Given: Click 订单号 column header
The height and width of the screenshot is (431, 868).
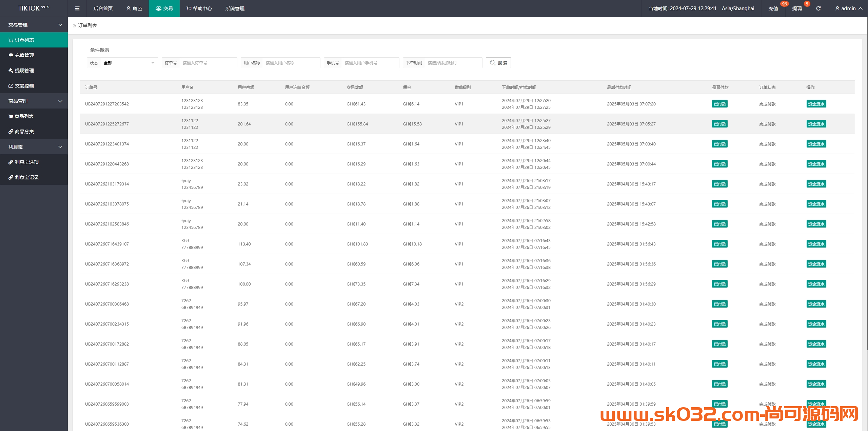Looking at the screenshot, I should coord(91,87).
